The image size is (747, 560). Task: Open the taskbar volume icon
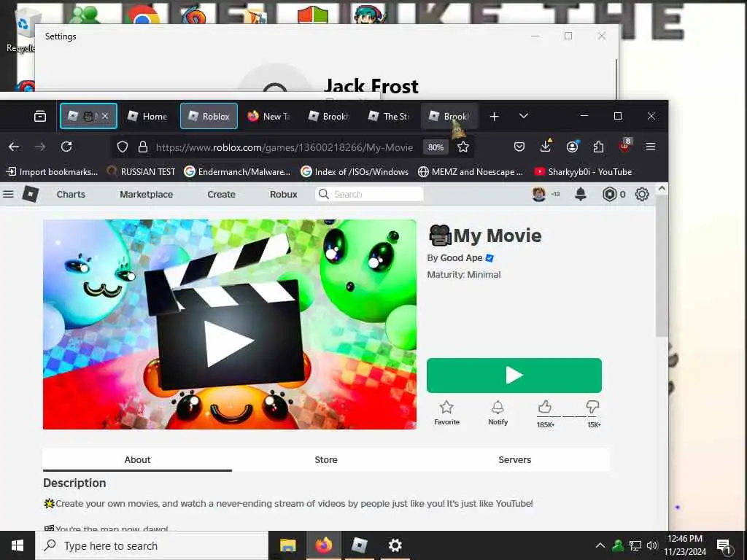point(651,545)
